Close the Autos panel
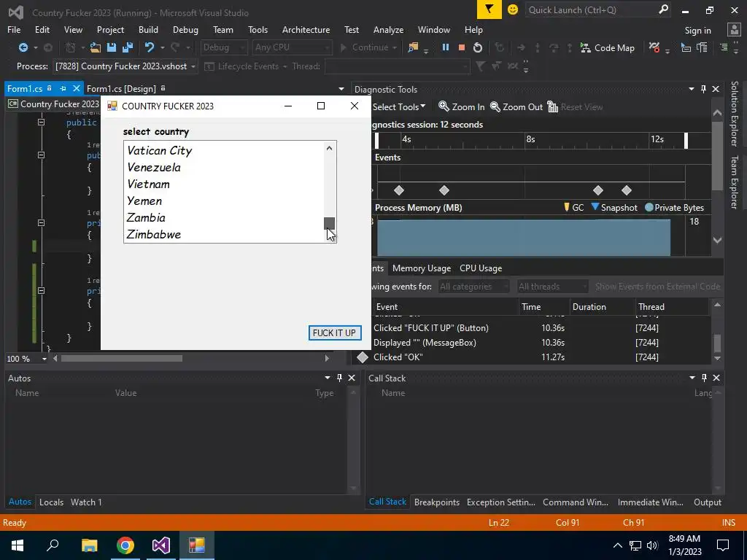 tap(352, 378)
